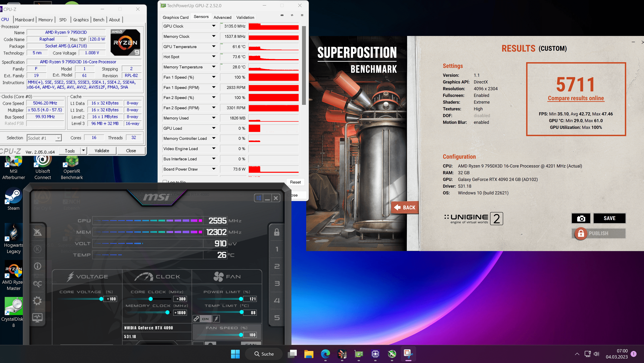
Task: Click the Windows startup icon in Afterburner
Action: click(x=259, y=198)
